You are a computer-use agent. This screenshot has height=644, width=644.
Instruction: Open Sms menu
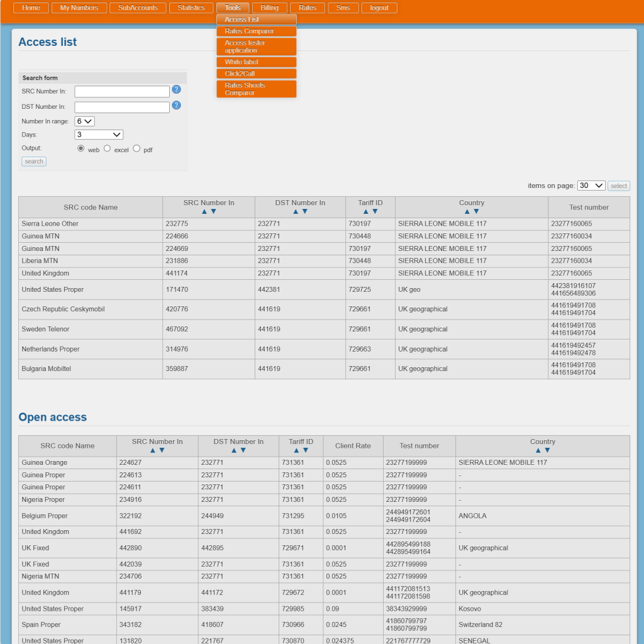tap(343, 8)
